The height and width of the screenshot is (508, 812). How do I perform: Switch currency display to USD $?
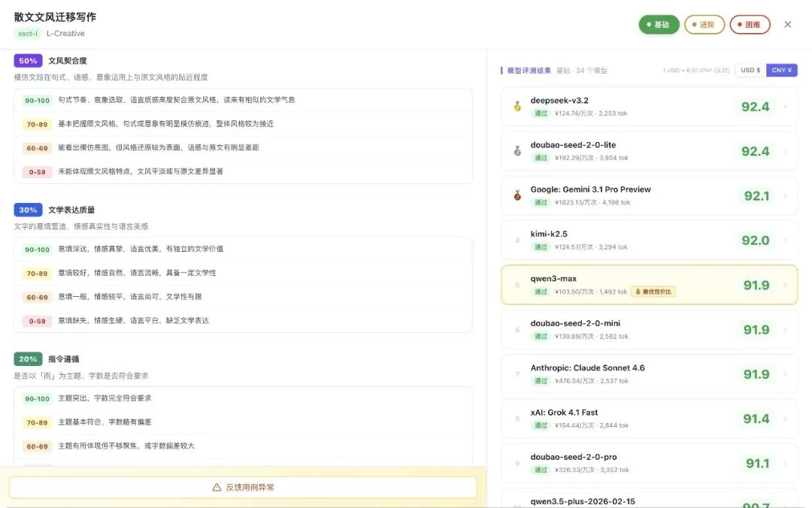[x=750, y=69]
